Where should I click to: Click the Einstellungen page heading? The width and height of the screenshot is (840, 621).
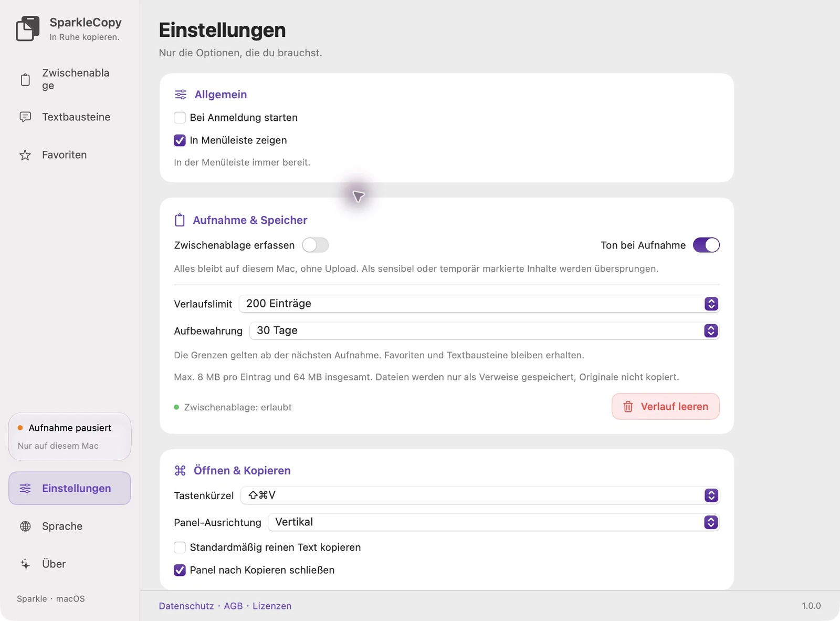point(223,30)
